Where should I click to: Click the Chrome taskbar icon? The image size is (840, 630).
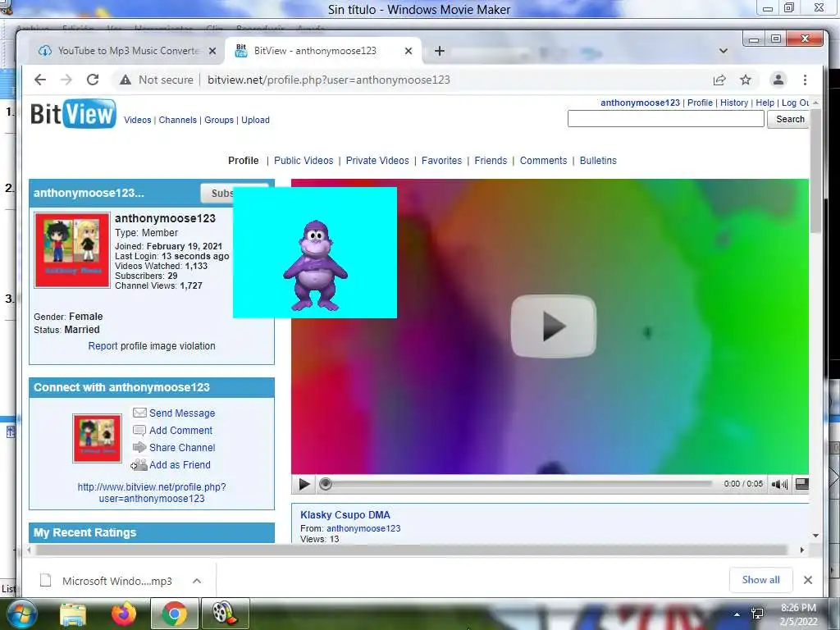tap(174, 614)
